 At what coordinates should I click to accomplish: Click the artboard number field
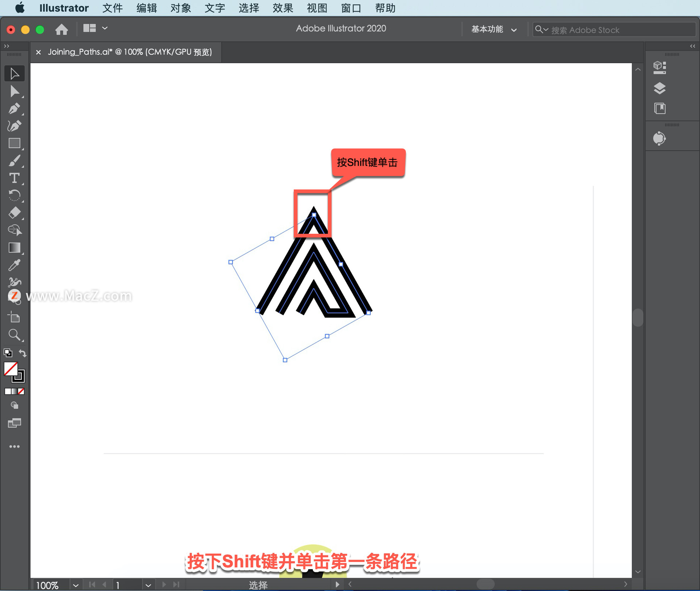(128, 585)
